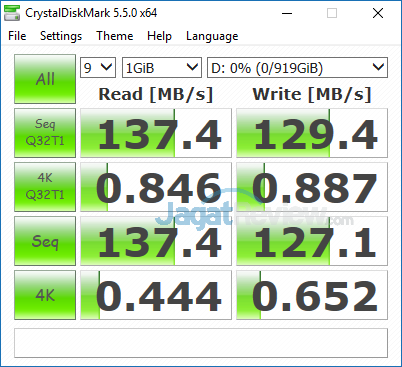This screenshot has height=367, width=402.
Task: Open the Theme menu
Action: coord(115,36)
